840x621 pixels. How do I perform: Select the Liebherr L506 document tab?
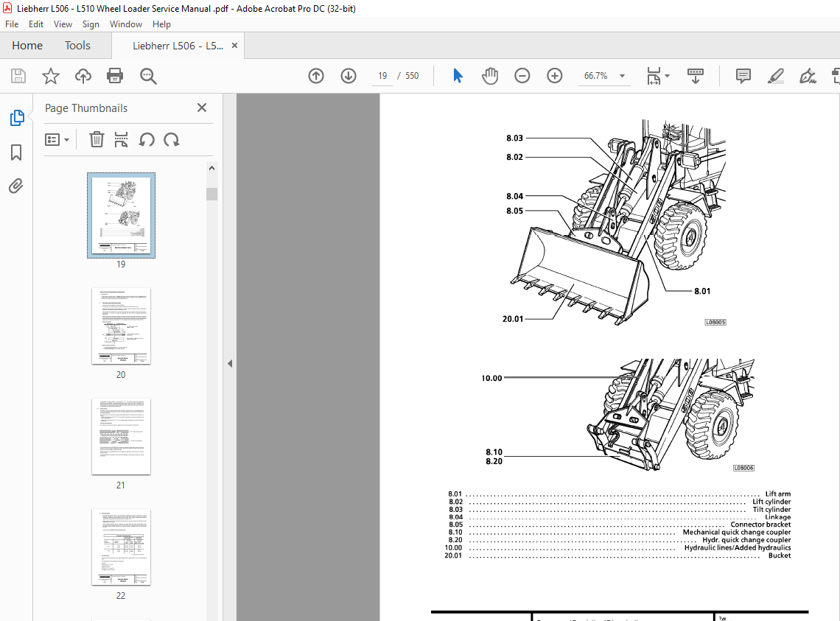click(178, 46)
